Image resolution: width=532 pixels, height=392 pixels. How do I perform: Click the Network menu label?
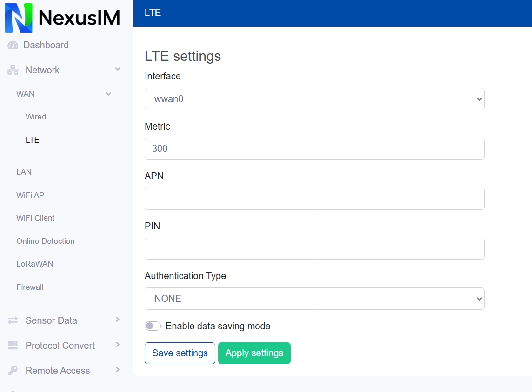click(42, 70)
